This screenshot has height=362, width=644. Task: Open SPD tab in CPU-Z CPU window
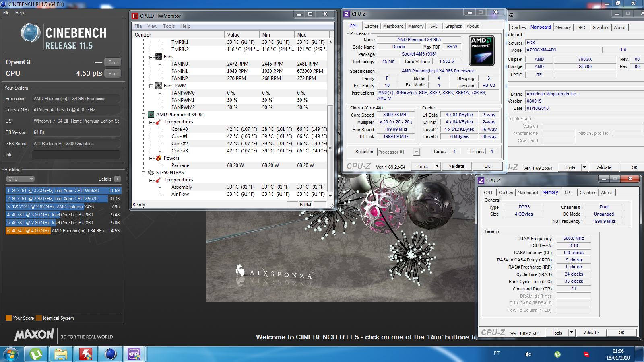[x=434, y=26]
